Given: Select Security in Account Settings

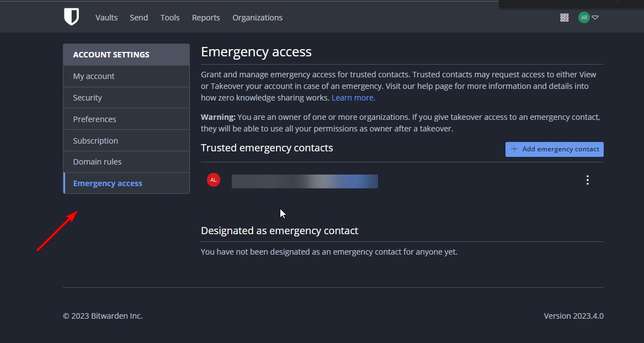Looking at the screenshot, I should click(x=87, y=97).
